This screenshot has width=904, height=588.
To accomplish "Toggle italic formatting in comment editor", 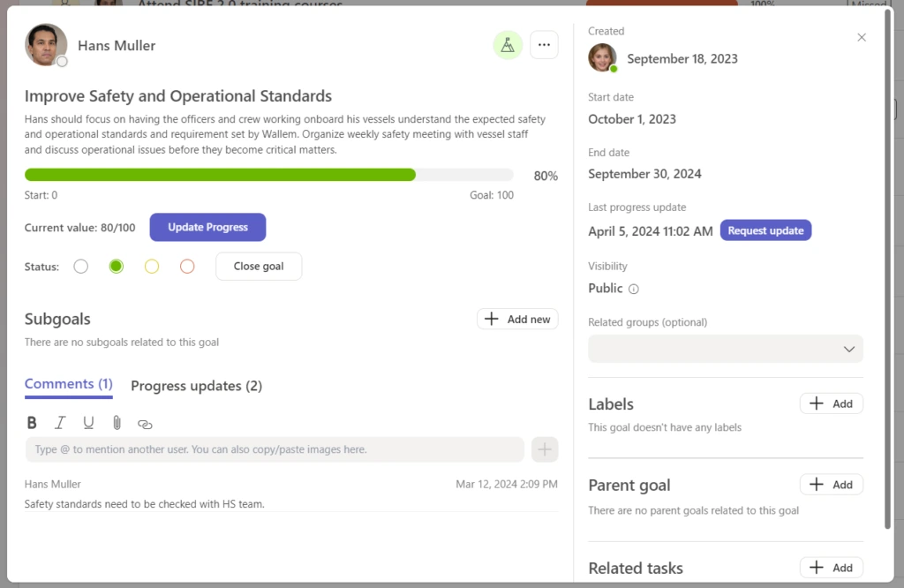I will [x=59, y=423].
